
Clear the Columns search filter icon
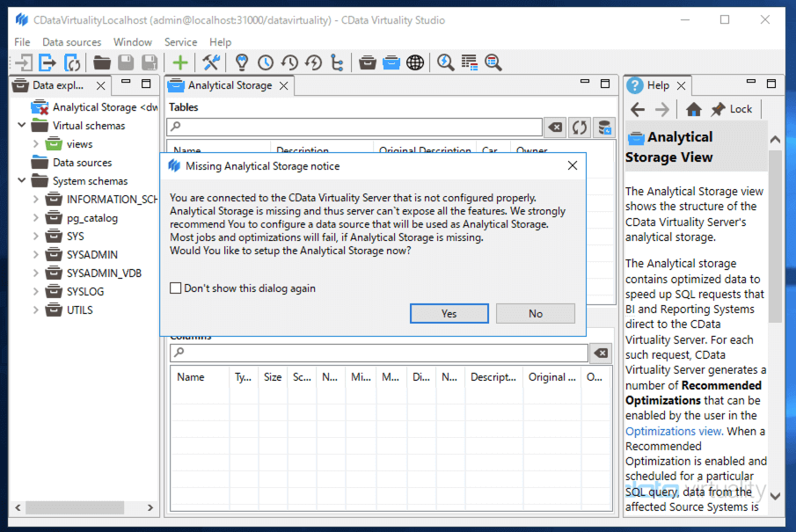(600, 353)
